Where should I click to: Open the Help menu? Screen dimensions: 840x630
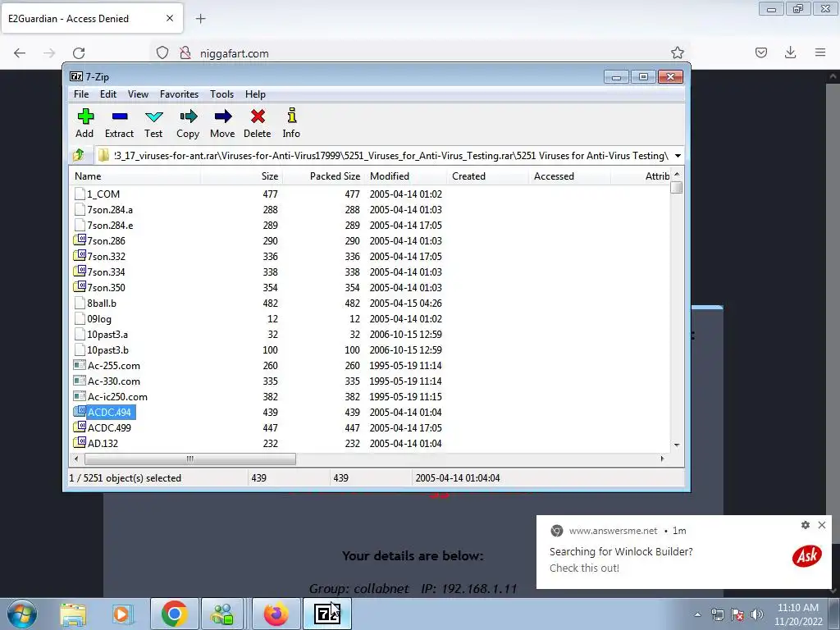[255, 94]
